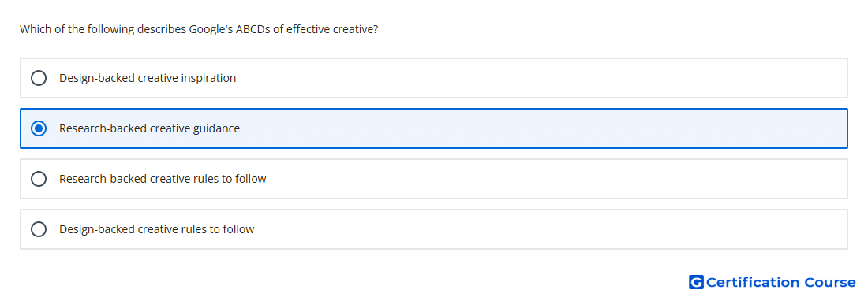
Task: Select the Design-backed creative inspiration radio button
Action: coord(39,78)
